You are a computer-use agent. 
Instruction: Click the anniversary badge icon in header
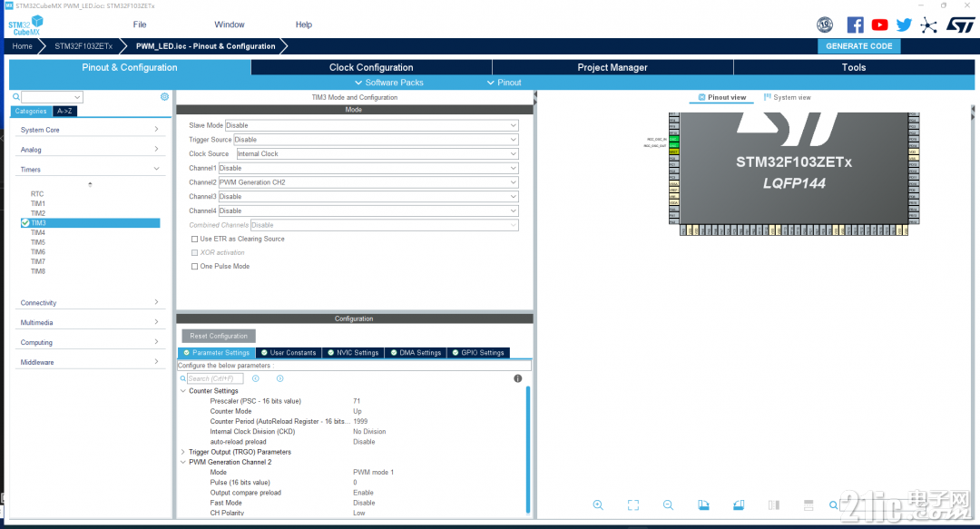tap(825, 25)
